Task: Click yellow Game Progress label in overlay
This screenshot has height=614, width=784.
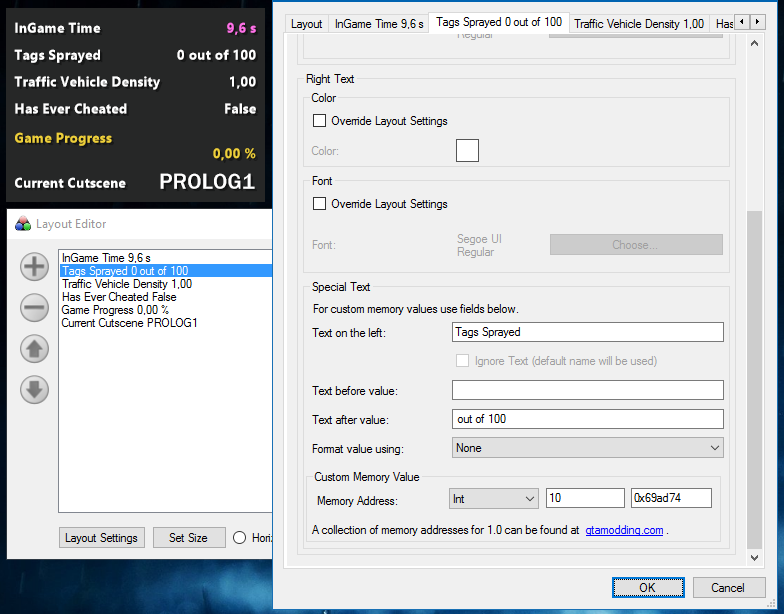Action: 63,138
